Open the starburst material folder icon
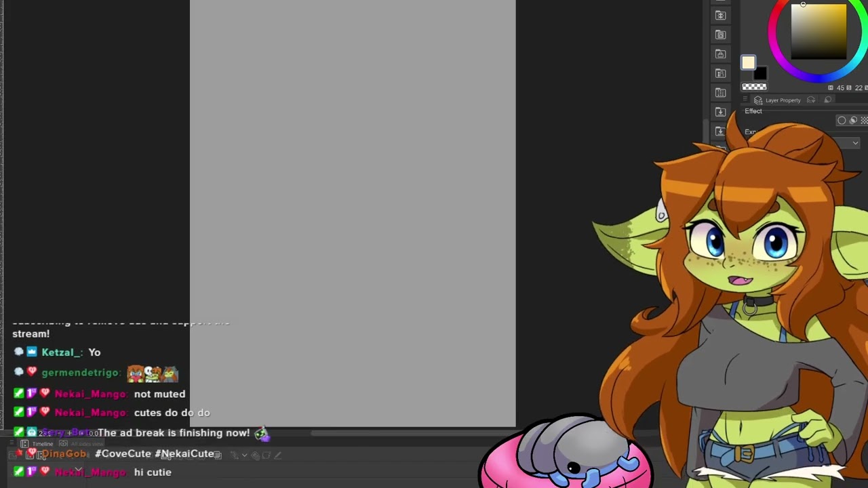 pyautogui.click(x=721, y=15)
